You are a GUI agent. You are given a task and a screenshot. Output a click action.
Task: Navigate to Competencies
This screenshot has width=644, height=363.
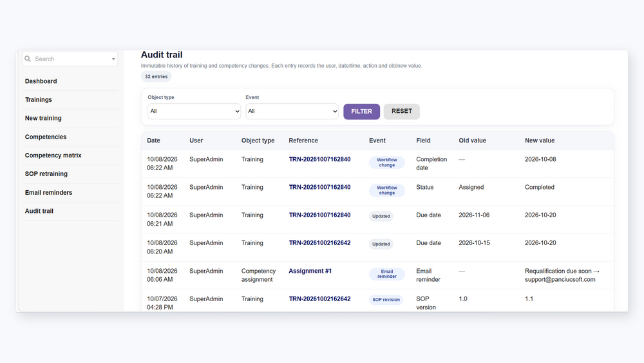(x=46, y=137)
